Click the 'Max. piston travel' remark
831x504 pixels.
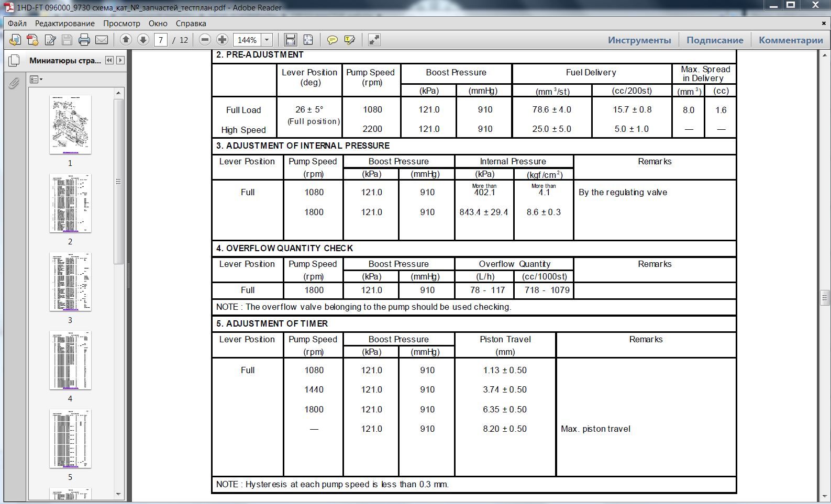click(595, 429)
